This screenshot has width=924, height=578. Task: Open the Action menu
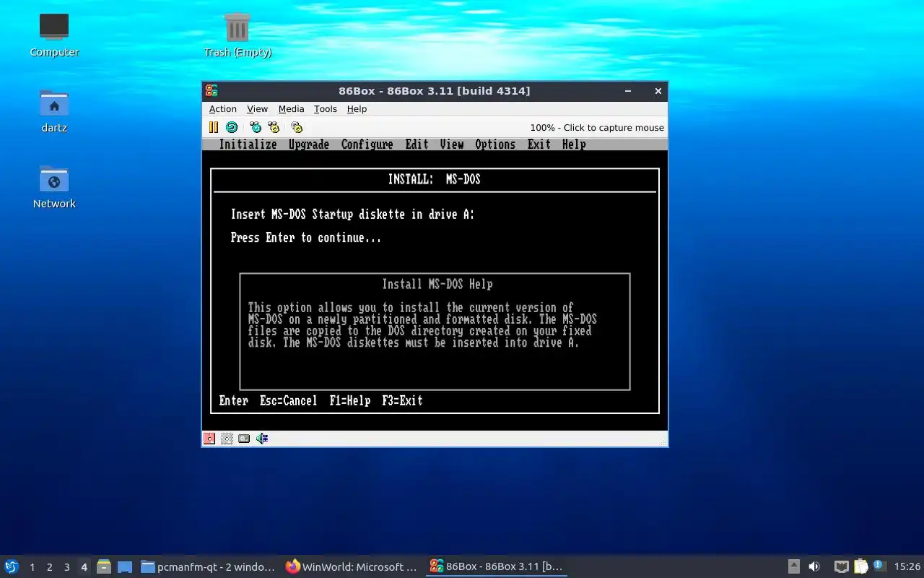(x=223, y=109)
